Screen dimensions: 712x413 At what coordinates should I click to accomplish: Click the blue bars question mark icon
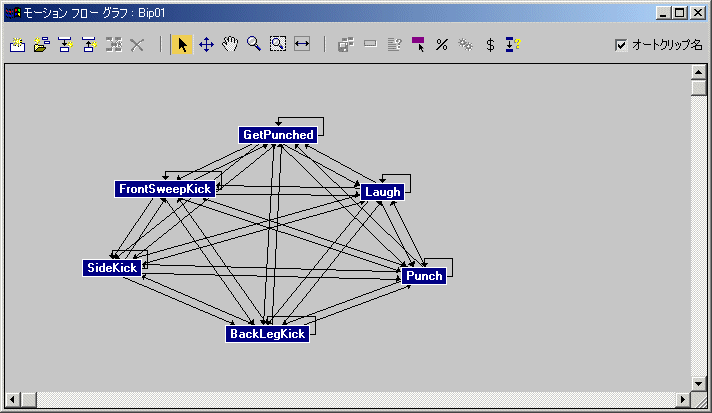click(513, 44)
